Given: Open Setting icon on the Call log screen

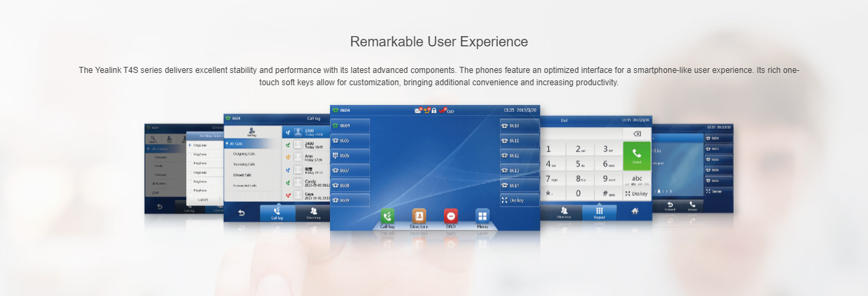Looking at the screenshot, I should coord(252,132).
